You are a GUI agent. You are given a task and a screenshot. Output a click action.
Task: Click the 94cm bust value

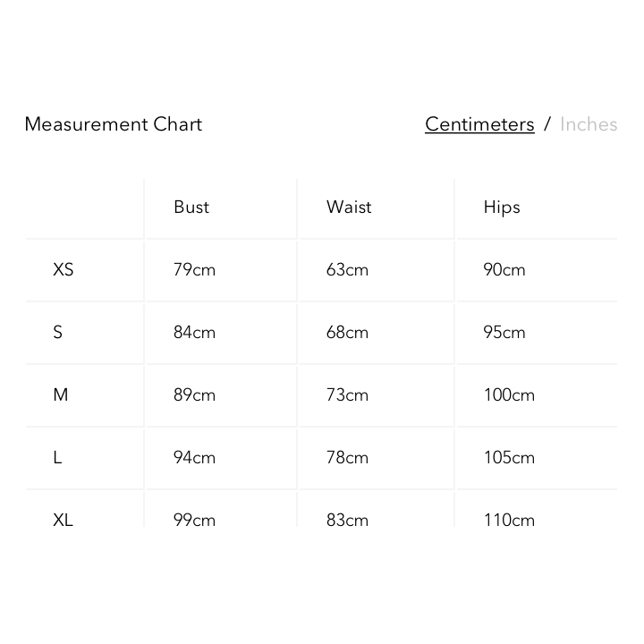point(194,457)
